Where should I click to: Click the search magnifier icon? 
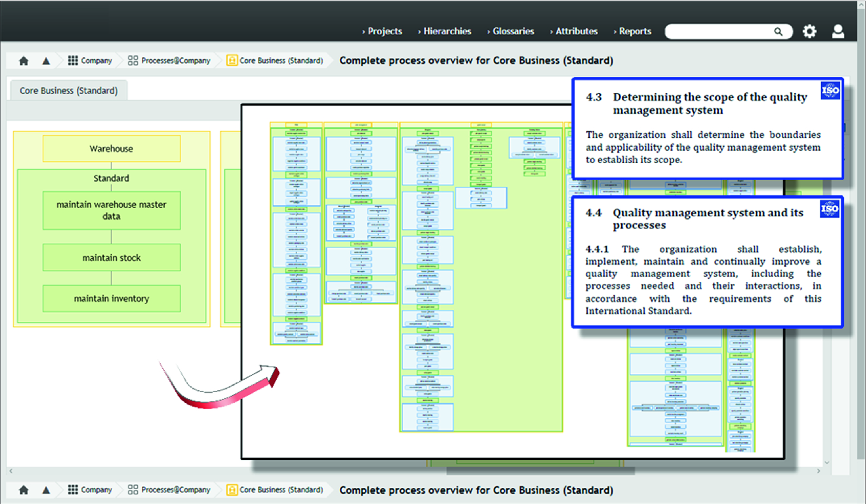778,31
